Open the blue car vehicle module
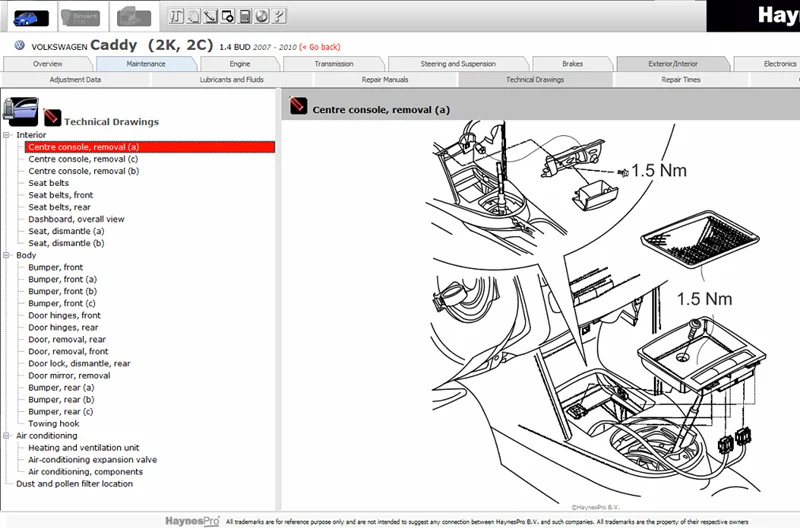The height and width of the screenshot is (528, 800). click(30, 18)
